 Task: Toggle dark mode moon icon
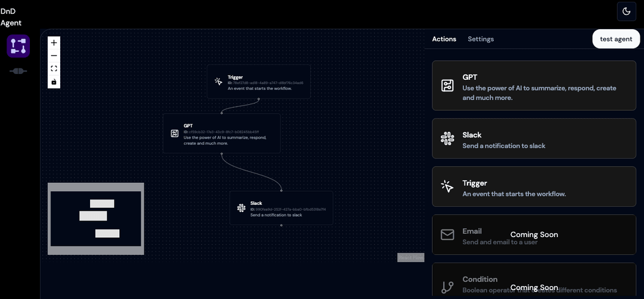tap(626, 11)
